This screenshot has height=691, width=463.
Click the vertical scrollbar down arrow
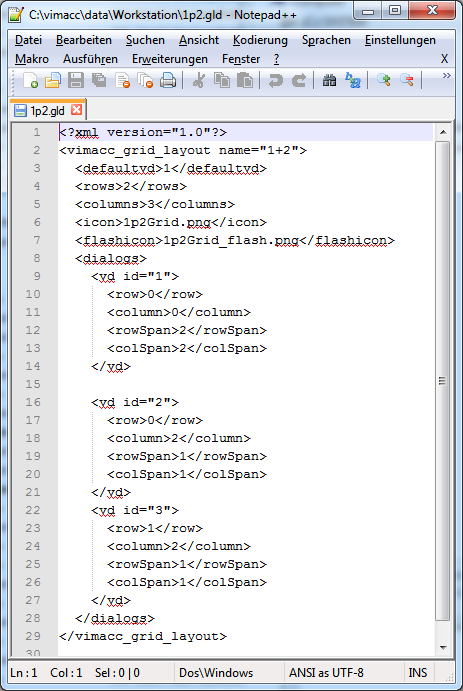pyautogui.click(x=443, y=647)
